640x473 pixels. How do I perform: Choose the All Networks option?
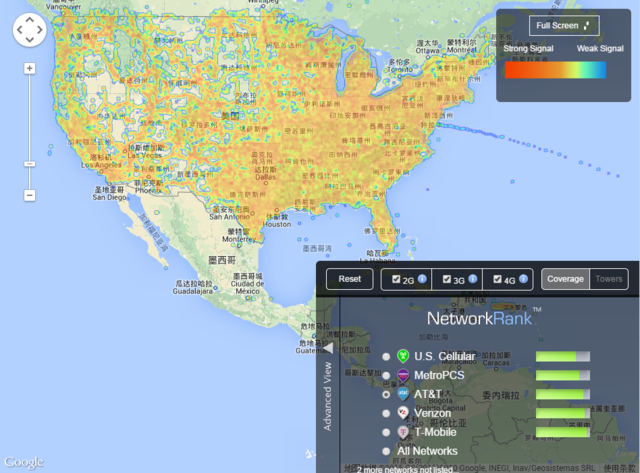(x=386, y=451)
